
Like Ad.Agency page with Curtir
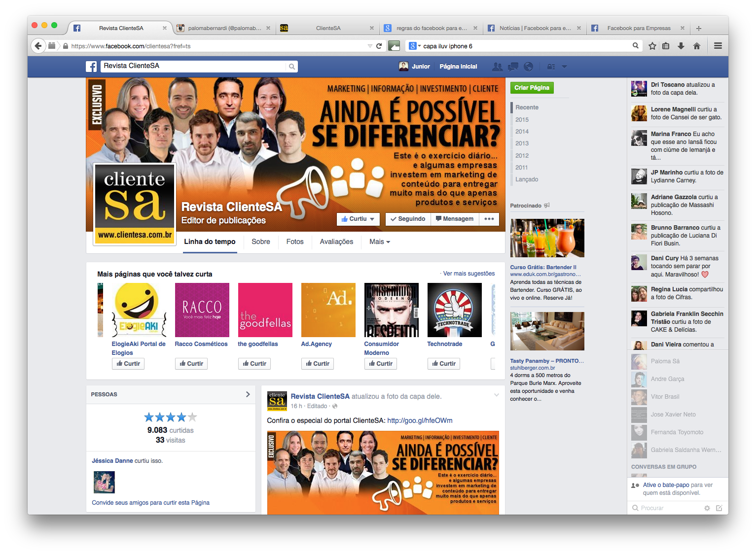[x=318, y=364]
